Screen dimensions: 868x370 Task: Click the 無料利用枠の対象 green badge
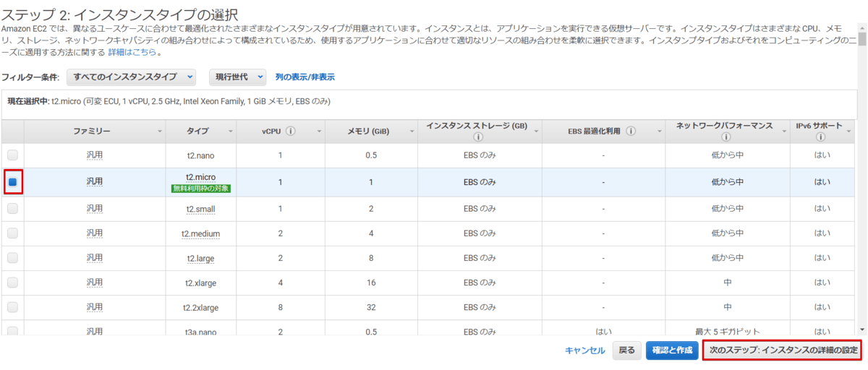pos(201,188)
